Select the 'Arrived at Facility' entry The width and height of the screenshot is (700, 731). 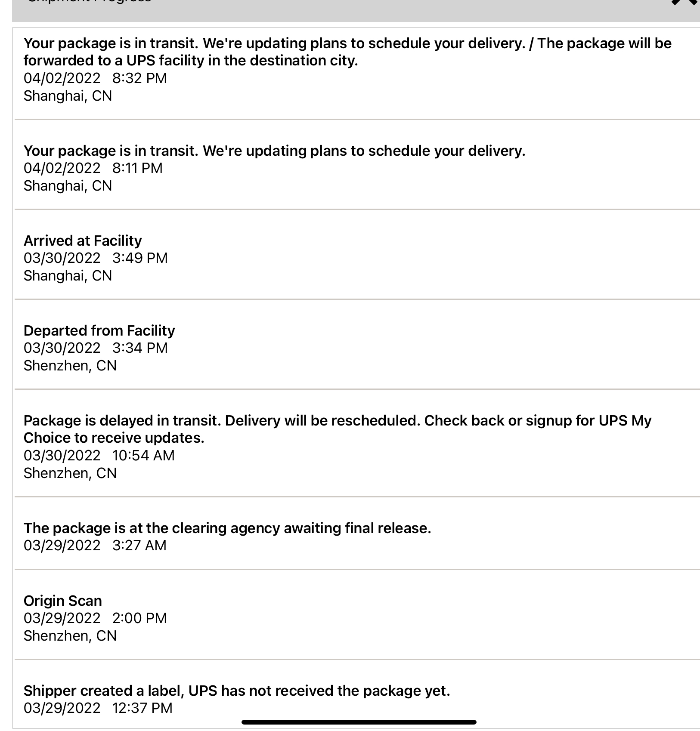[83, 241]
